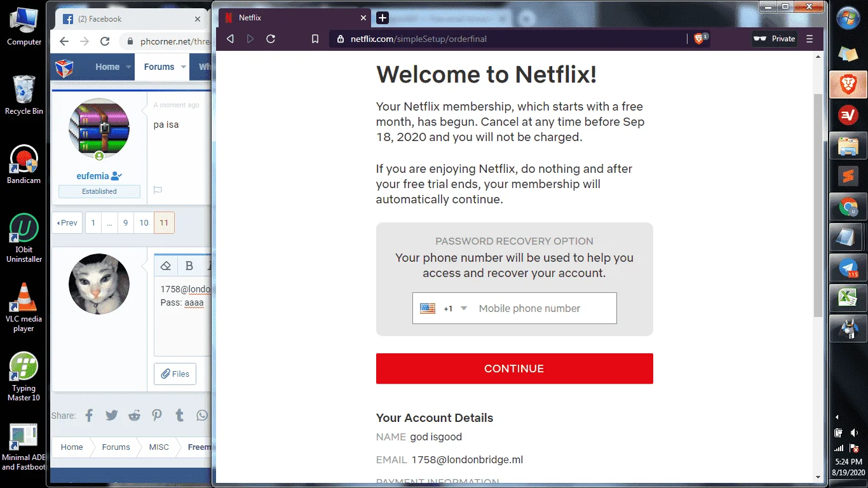Image resolution: width=868 pixels, height=488 pixels.
Task: Share the thread on Pinterest
Action: click(x=157, y=416)
